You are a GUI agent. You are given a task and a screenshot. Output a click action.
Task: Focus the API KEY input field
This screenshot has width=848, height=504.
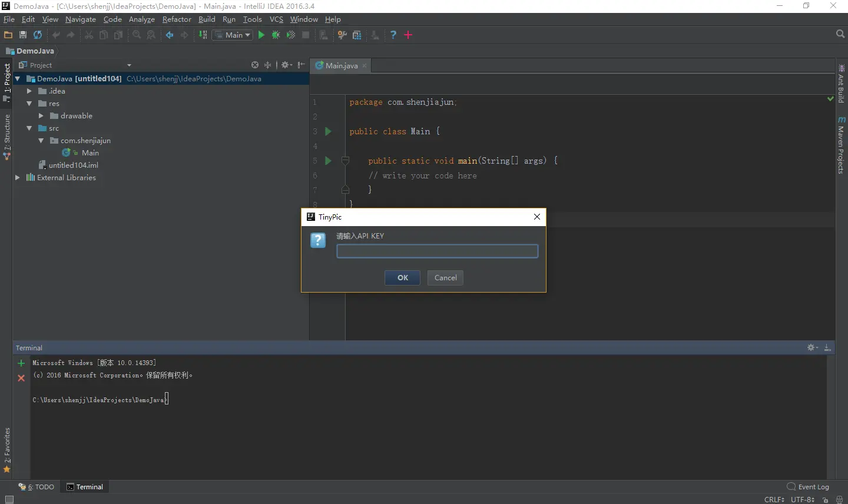pos(437,251)
